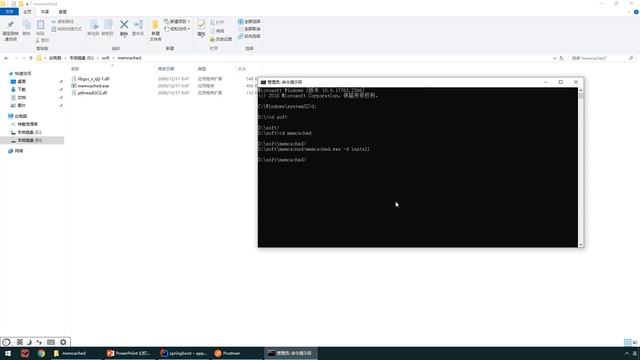Switch to command prompt taskbar button
The width and height of the screenshot is (640, 360).
point(290,353)
